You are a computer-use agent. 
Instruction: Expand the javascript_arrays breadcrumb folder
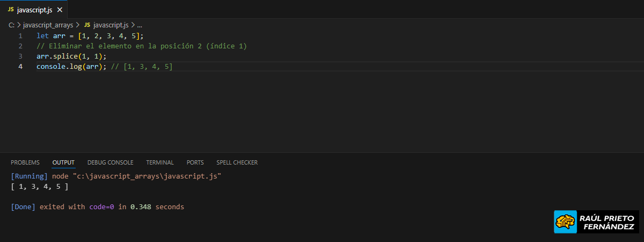[x=48, y=25]
